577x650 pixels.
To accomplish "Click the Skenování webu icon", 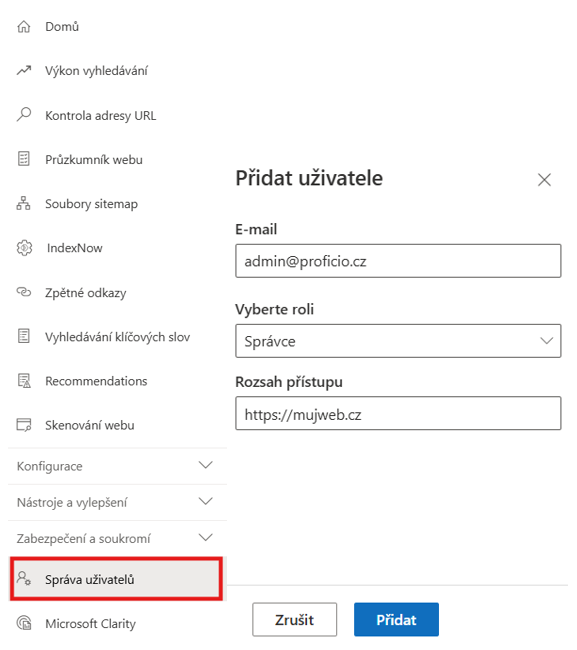I will click(24, 425).
